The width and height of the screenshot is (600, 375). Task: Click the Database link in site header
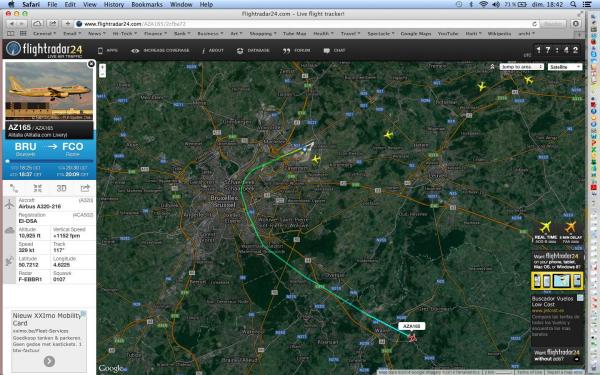point(253,51)
